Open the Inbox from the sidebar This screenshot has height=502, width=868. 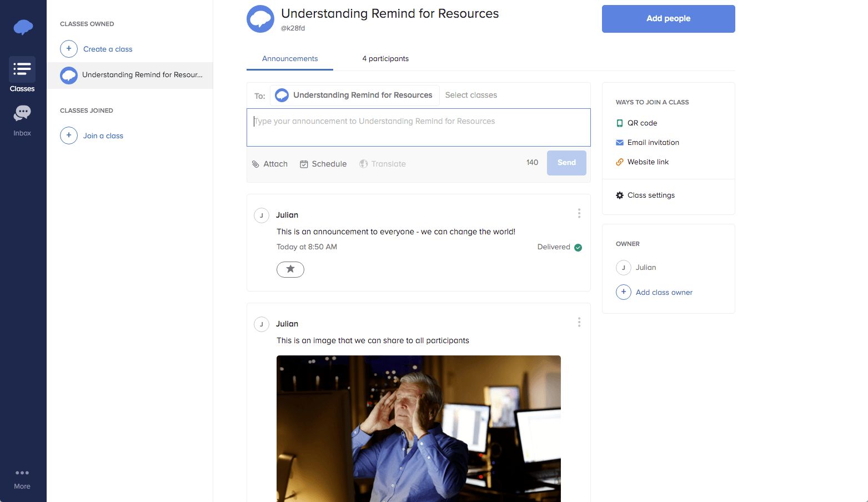pos(22,113)
